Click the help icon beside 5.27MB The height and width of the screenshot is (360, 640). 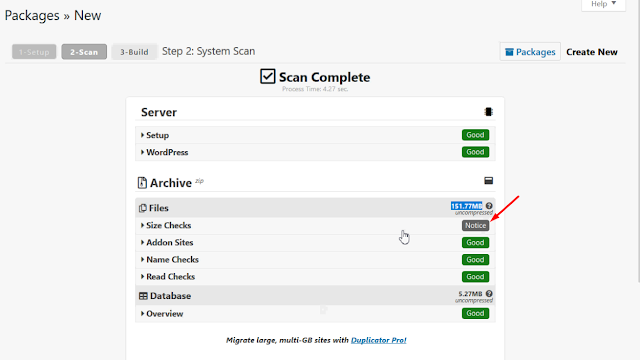[489, 293]
